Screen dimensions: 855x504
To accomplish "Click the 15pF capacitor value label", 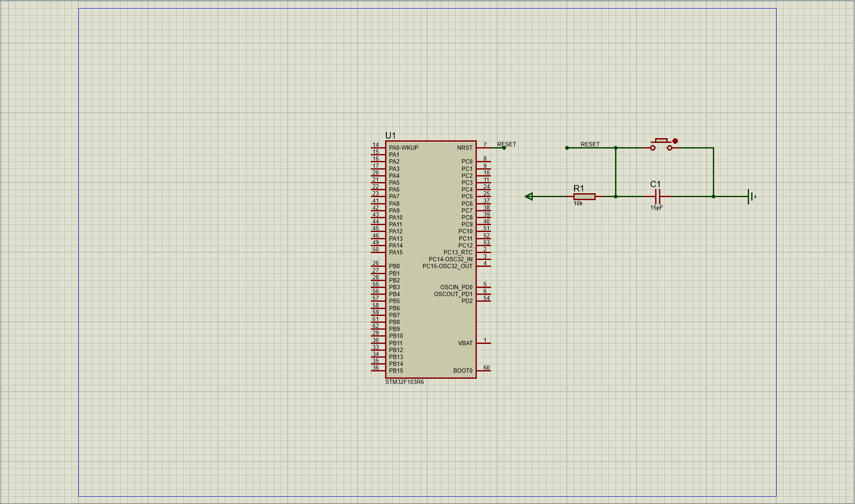I will [656, 208].
